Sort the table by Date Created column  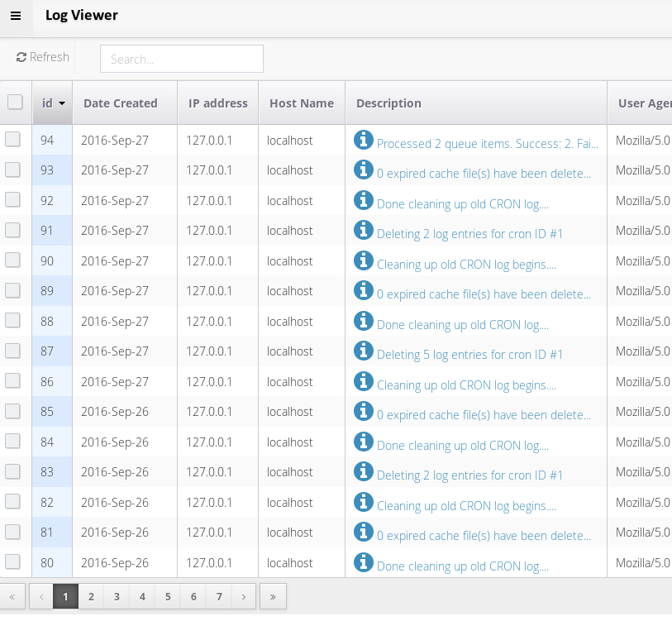[120, 103]
